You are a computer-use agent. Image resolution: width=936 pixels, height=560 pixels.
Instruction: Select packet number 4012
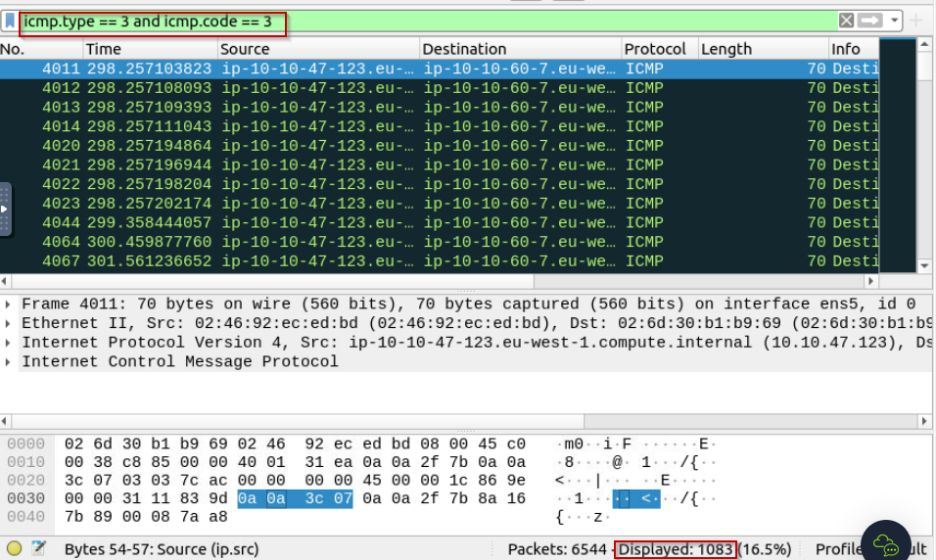click(x=440, y=88)
